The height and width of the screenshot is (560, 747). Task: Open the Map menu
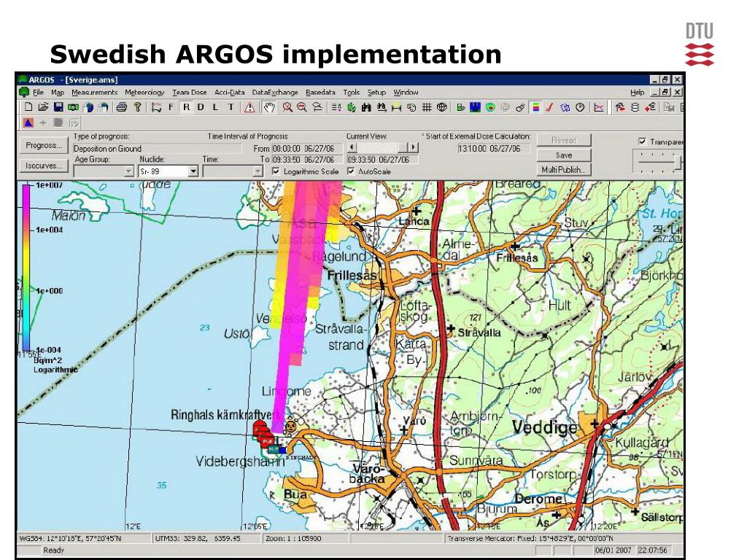click(58, 93)
